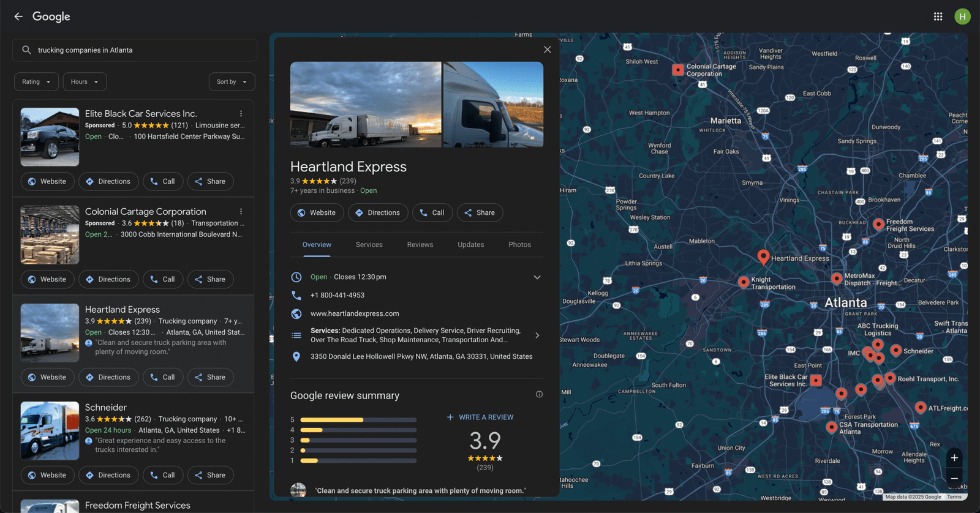Click the location pin icon beside the address
Screen dimensions: 980x513
point(296,356)
